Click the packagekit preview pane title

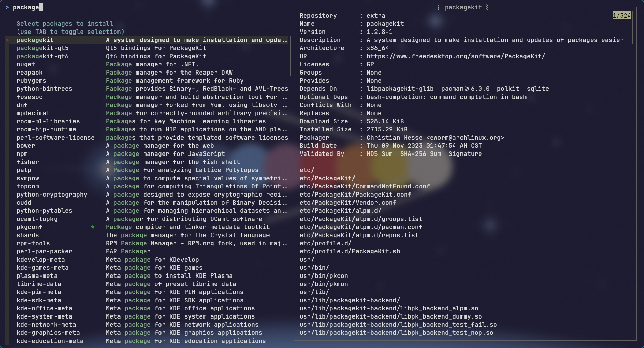(463, 7)
